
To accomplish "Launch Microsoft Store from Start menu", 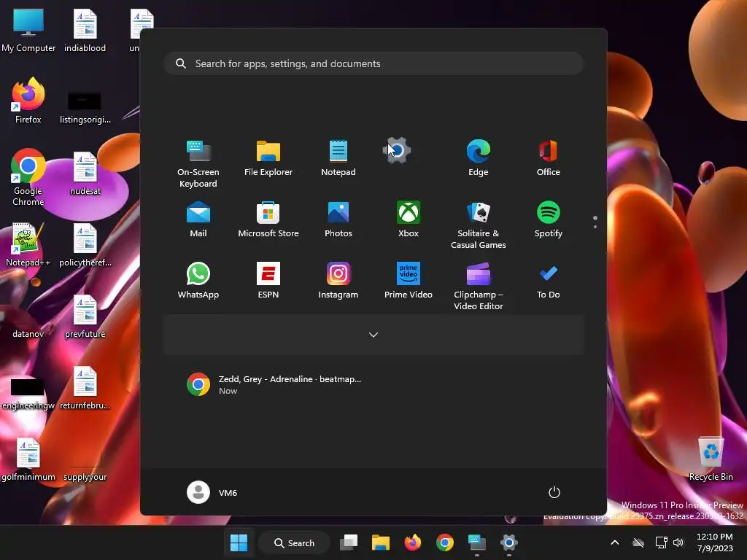I will (268, 219).
